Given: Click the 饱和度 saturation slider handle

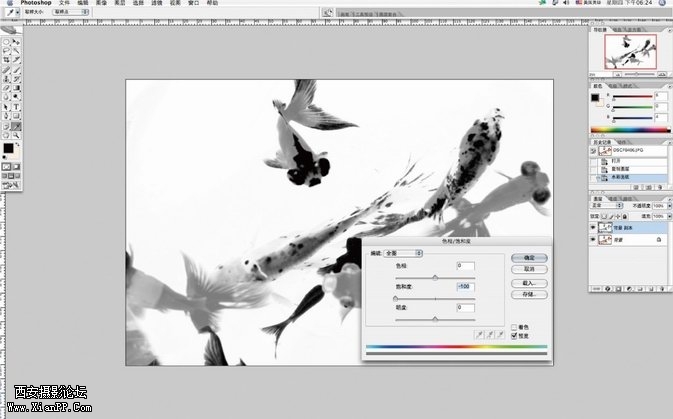Looking at the screenshot, I should 395,298.
